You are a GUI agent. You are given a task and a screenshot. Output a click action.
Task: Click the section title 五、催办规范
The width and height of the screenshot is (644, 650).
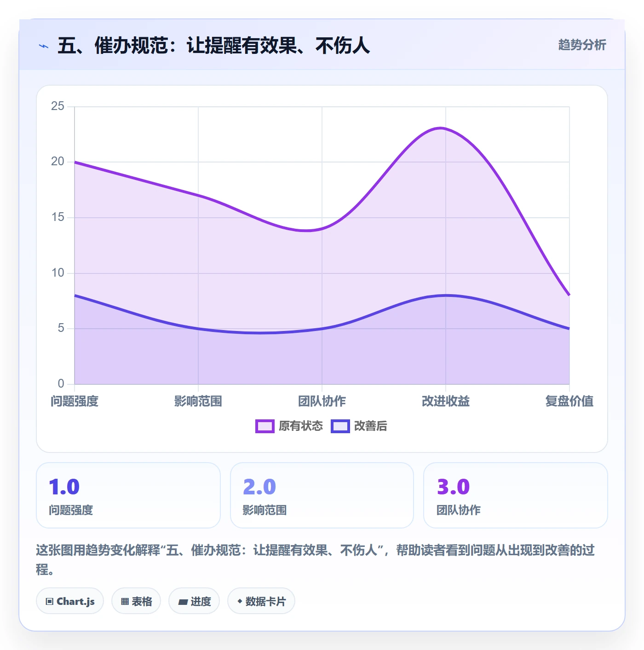coord(214,46)
